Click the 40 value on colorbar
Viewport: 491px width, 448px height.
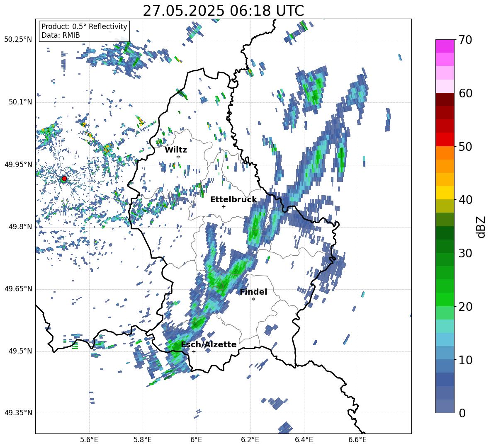[465, 200]
